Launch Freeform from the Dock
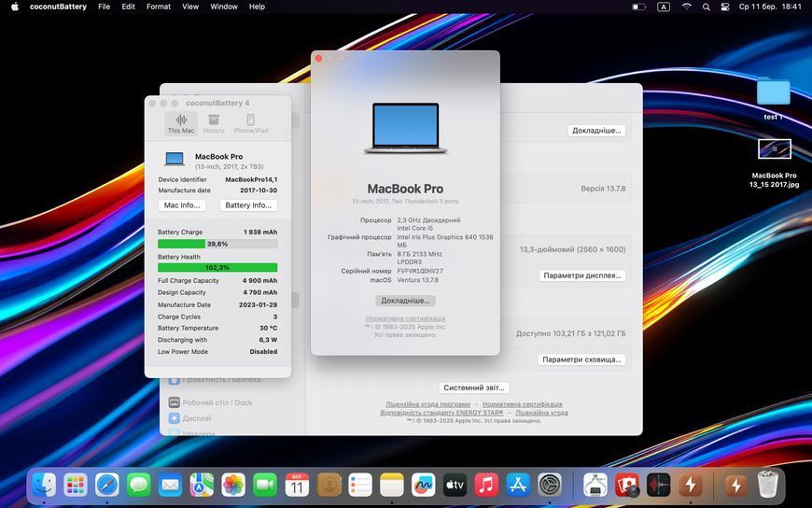Screen dimensions: 812x508 pyautogui.click(x=424, y=486)
